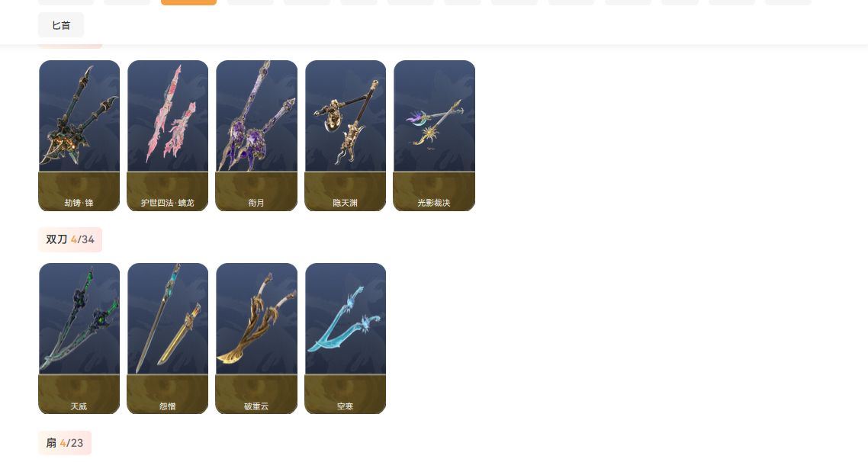
Task: Click the 衔月 name label
Action: [256, 203]
